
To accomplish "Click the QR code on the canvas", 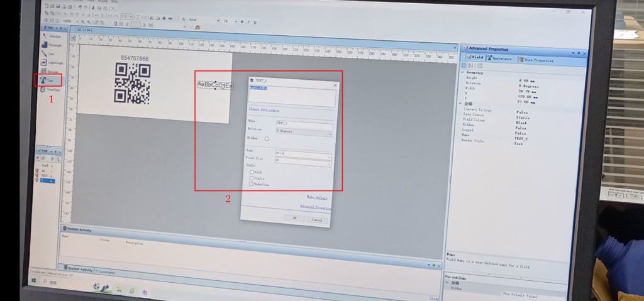I will (131, 83).
